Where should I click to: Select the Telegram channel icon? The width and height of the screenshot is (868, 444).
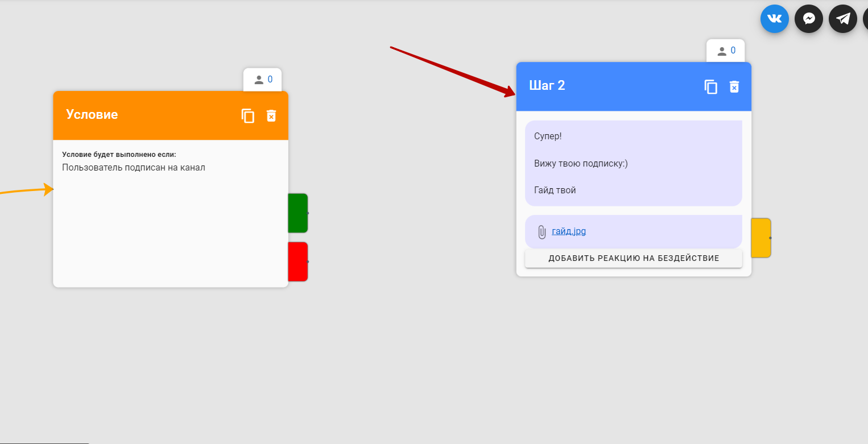842,19
